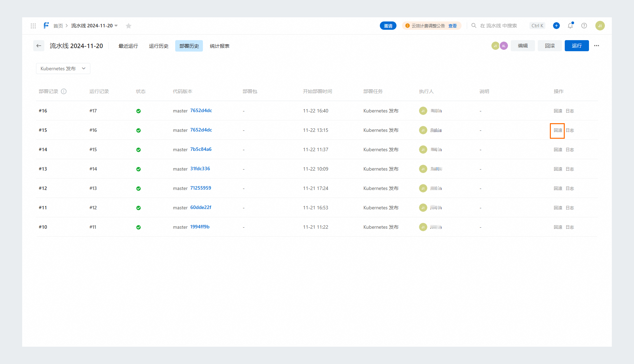Screen dimensions: 634x364
Task: Click the JI member avatar beside 编辑
Action: (495, 46)
